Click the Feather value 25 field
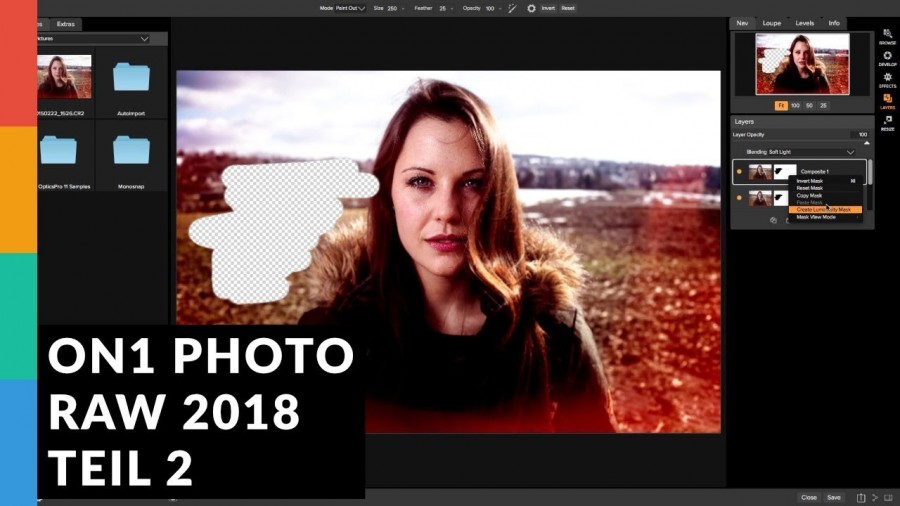 pos(442,9)
